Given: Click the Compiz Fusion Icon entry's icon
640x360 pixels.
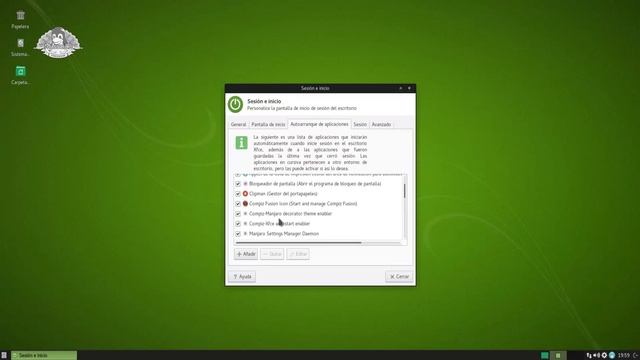Looking at the screenshot, I should (x=245, y=203).
